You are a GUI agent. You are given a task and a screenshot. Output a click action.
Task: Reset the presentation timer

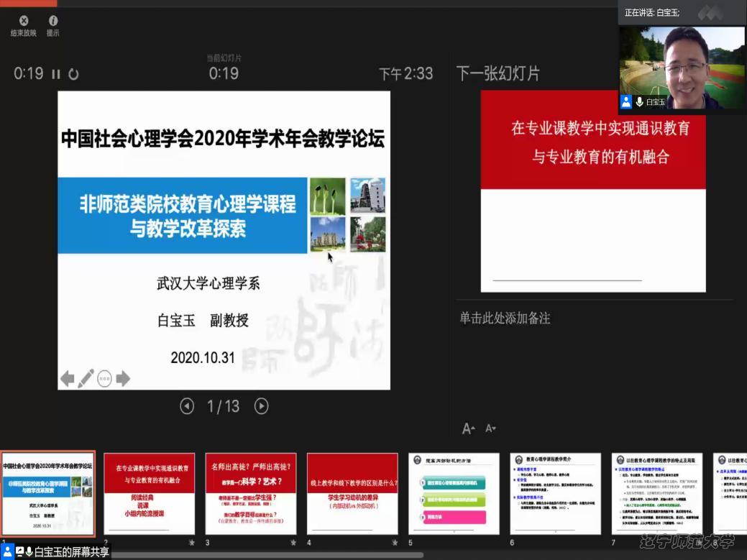click(73, 74)
